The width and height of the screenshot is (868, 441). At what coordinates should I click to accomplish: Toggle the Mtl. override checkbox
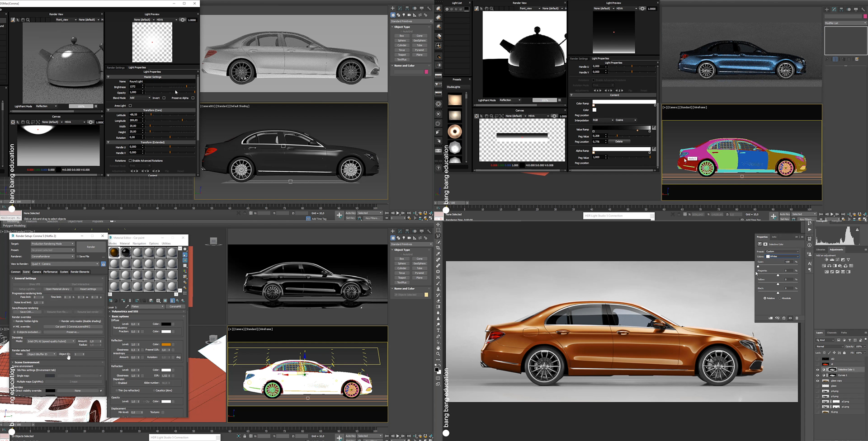(14, 326)
